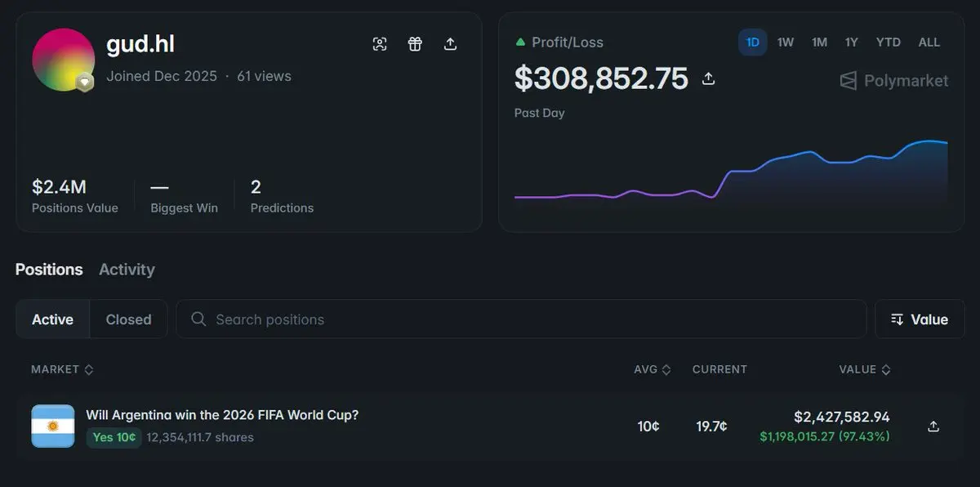This screenshot has width=980, height=487.
Task: Click the gud.hl gradient avatar
Action: point(63,60)
